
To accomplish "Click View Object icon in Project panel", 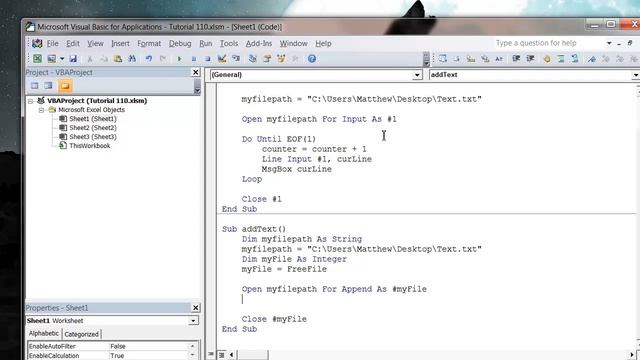I will click(x=49, y=86).
